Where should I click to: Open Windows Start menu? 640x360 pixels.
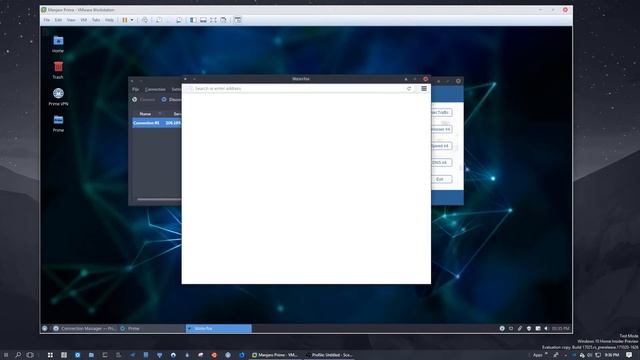click(6, 355)
